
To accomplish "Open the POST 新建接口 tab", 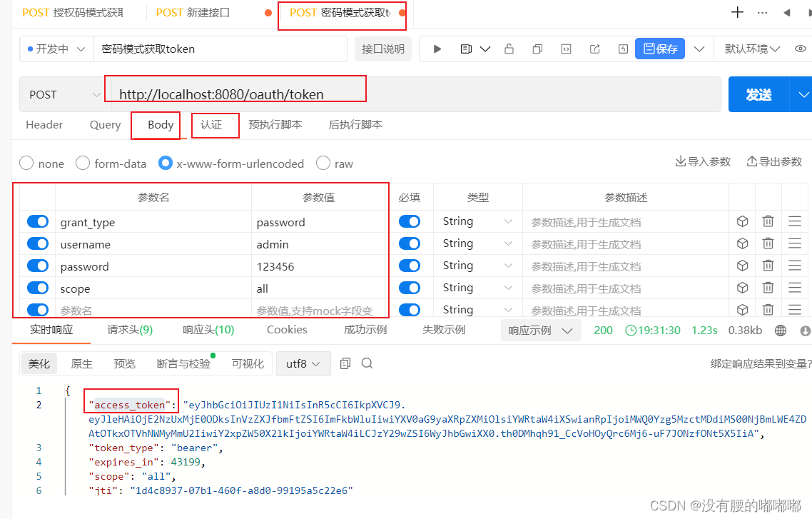I will tap(193, 13).
